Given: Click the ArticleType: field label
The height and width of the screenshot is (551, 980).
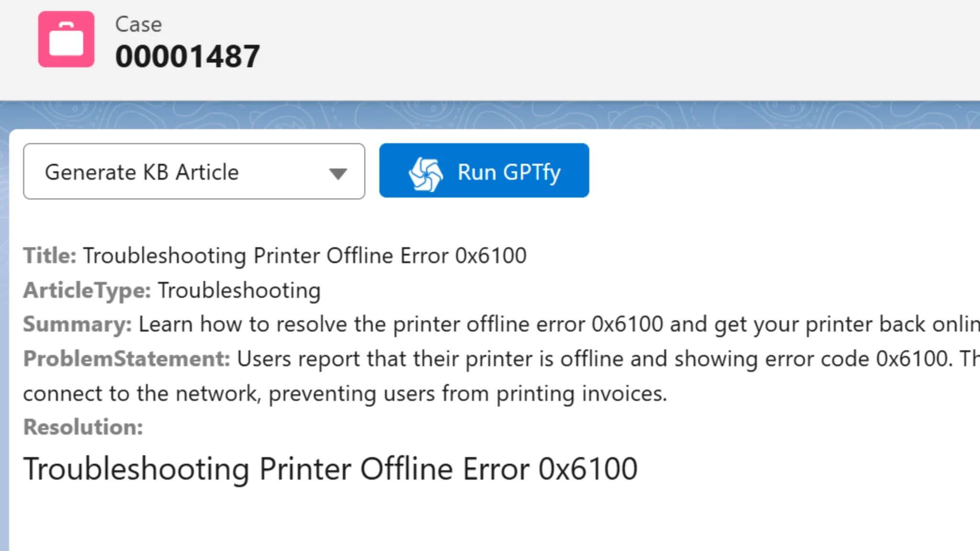Looking at the screenshot, I should point(87,290).
